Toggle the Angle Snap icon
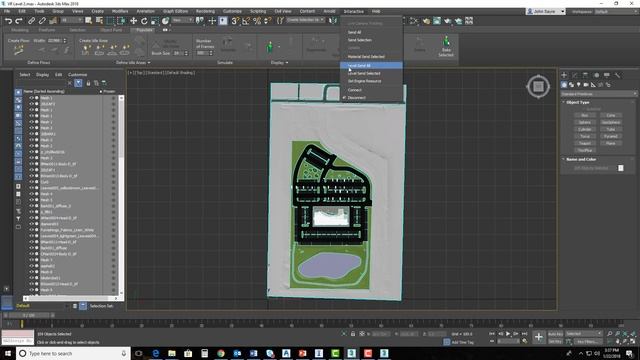 click(246, 21)
